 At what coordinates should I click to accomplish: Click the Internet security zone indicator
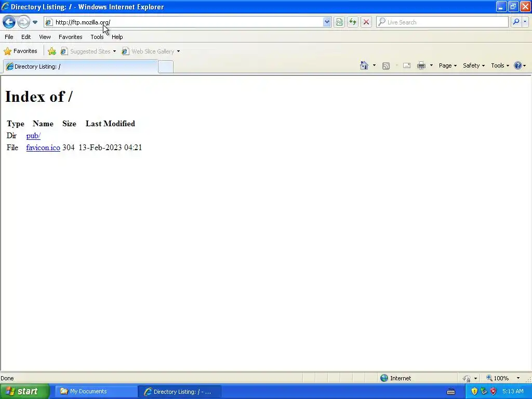[x=395, y=378]
